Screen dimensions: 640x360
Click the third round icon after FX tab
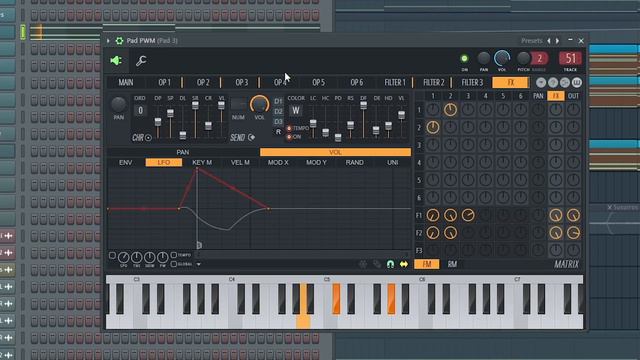click(x=564, y=82)
